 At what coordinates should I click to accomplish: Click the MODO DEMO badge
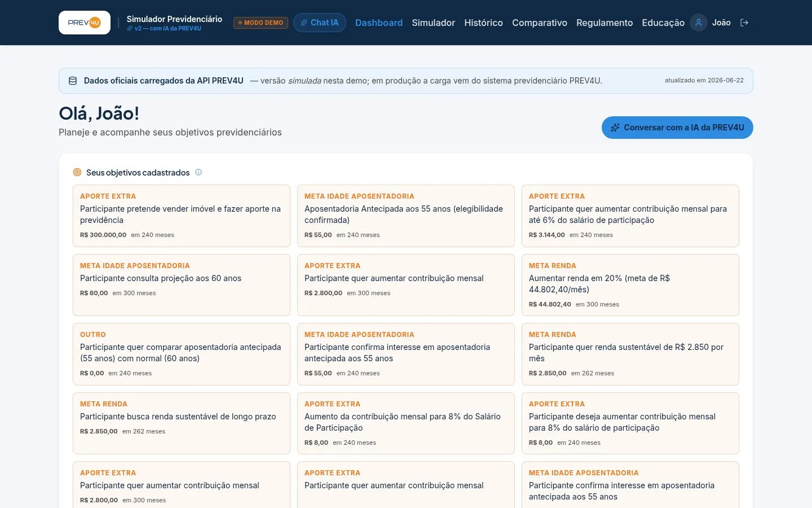click(261, 23)
